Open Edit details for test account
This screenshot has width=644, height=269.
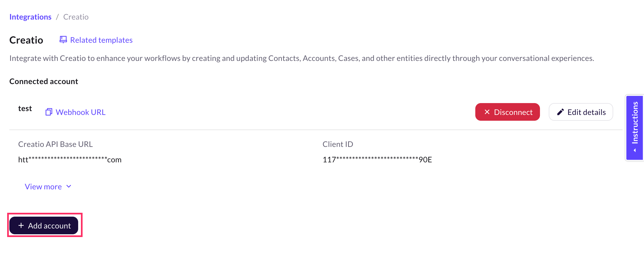(581, 112)
